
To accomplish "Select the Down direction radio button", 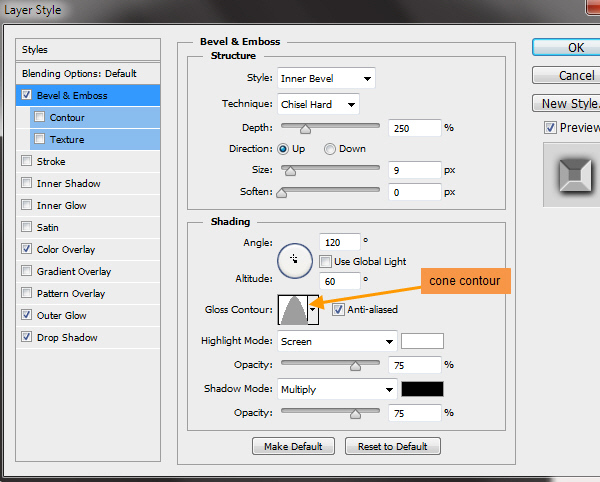I will (329, 149).
